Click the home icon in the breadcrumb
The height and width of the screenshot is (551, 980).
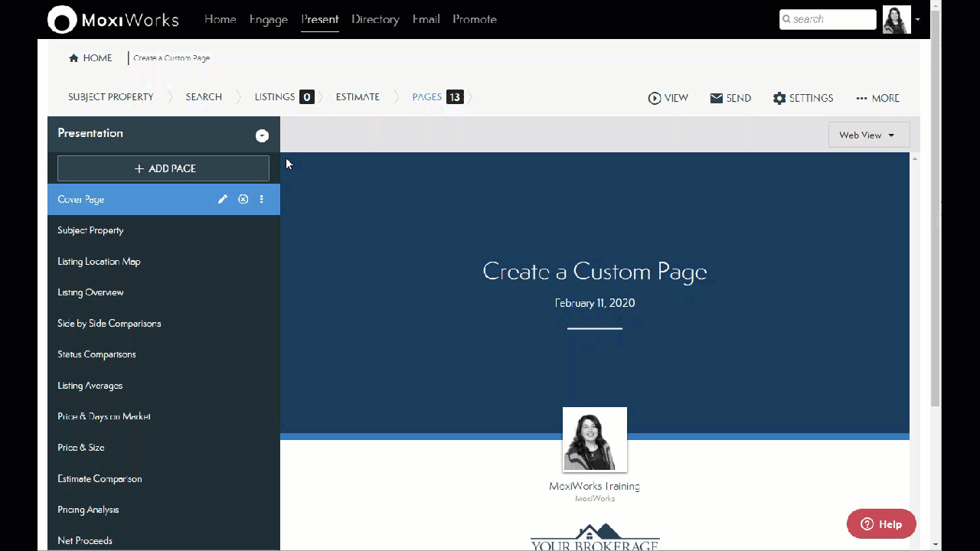pos(73,58)
